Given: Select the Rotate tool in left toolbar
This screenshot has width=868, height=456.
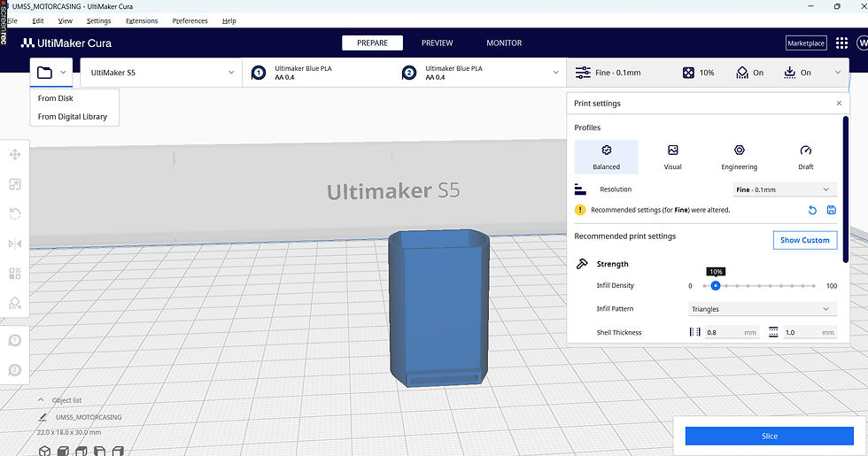Looking at the screenshot, I should pos(15,213).
